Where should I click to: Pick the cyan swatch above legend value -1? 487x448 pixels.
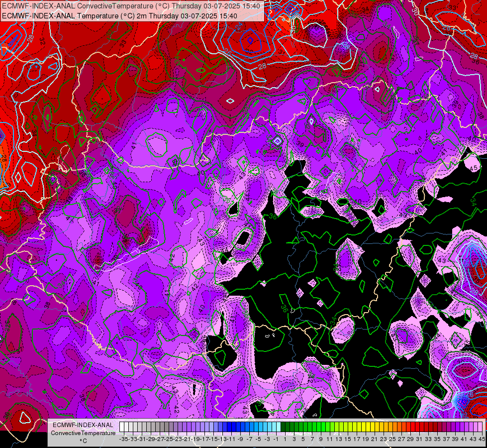(x=274, y=427)
